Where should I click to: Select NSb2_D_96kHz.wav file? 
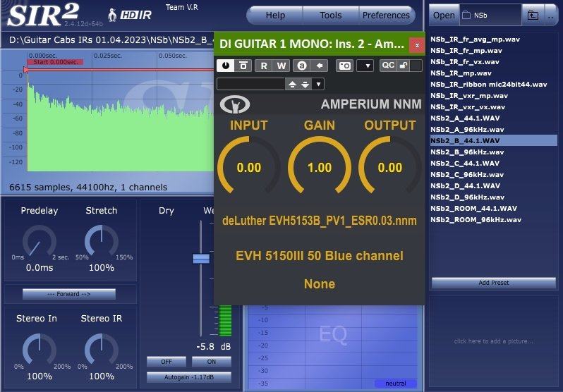pyautogui.click(x=467, y=197)
